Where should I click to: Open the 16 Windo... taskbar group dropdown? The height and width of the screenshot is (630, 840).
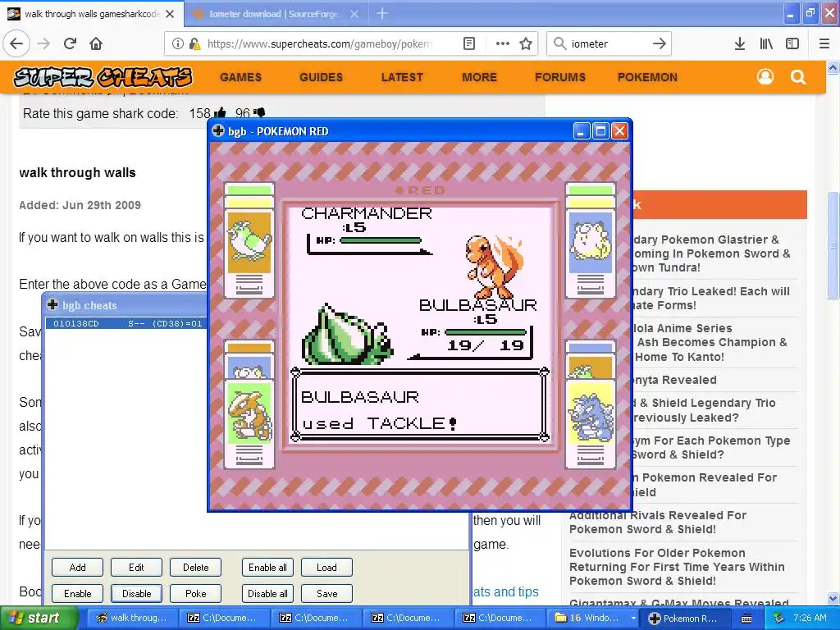pyautogui.click(x=633, y=619)
